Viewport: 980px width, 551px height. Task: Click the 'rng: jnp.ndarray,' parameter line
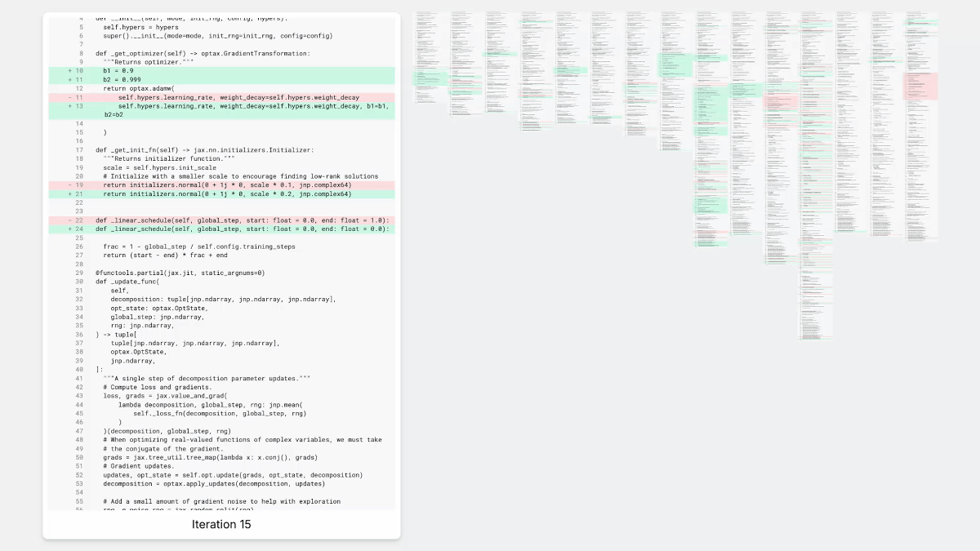tap(142, 326)
